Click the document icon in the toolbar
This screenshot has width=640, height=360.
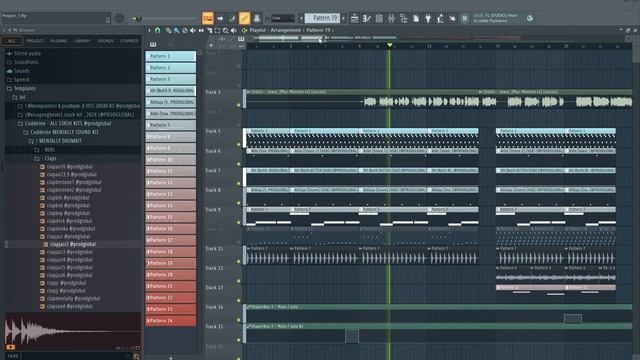coord(416,18)
